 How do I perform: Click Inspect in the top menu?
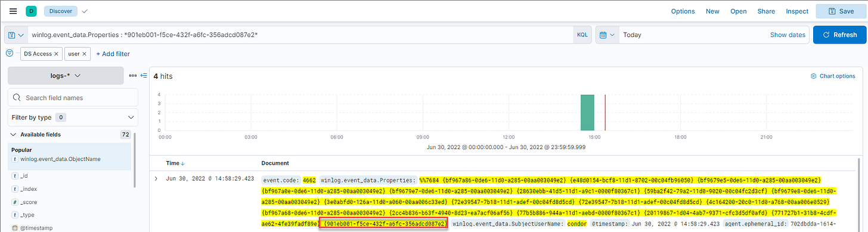pos(797,11)
